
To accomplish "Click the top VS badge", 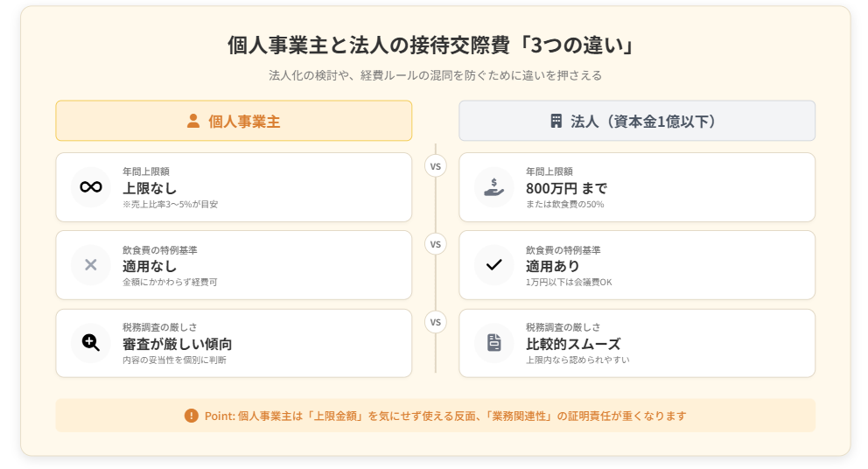I will pos(436,165).
